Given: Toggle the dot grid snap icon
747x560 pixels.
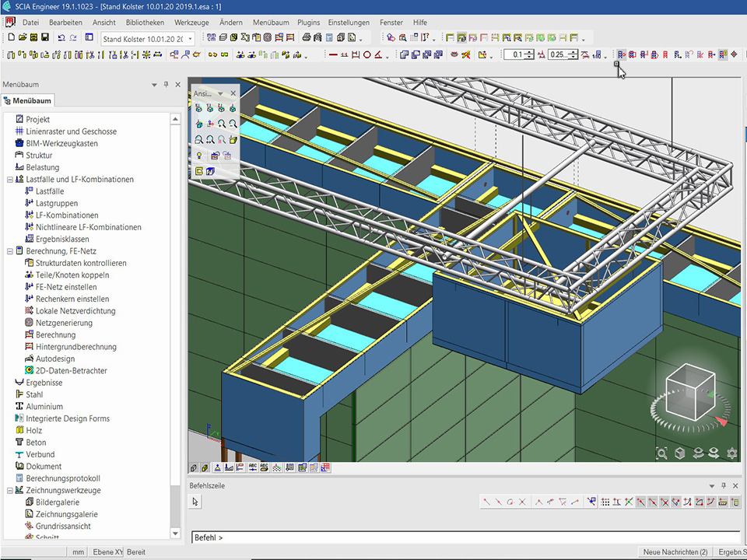Looking at the screenshot, I should click(x=605, y=502).
